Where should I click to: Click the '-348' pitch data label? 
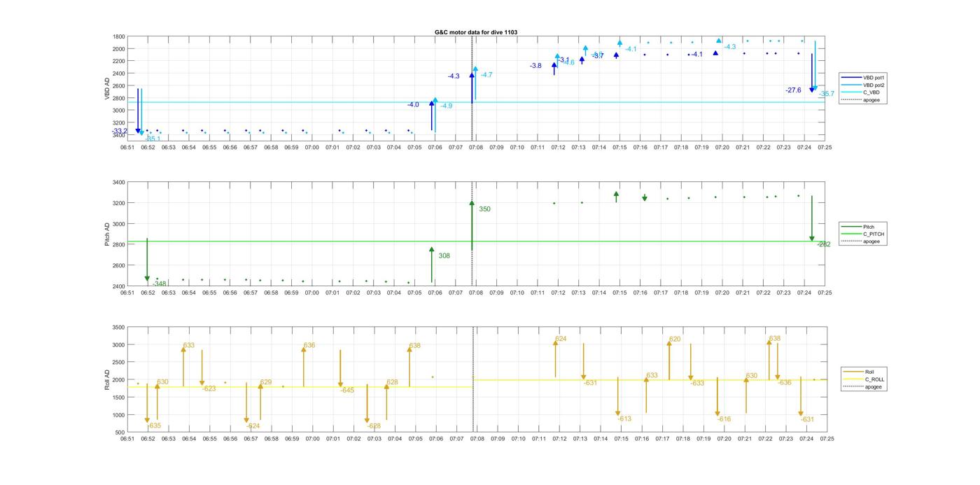[x=159, y=284]
